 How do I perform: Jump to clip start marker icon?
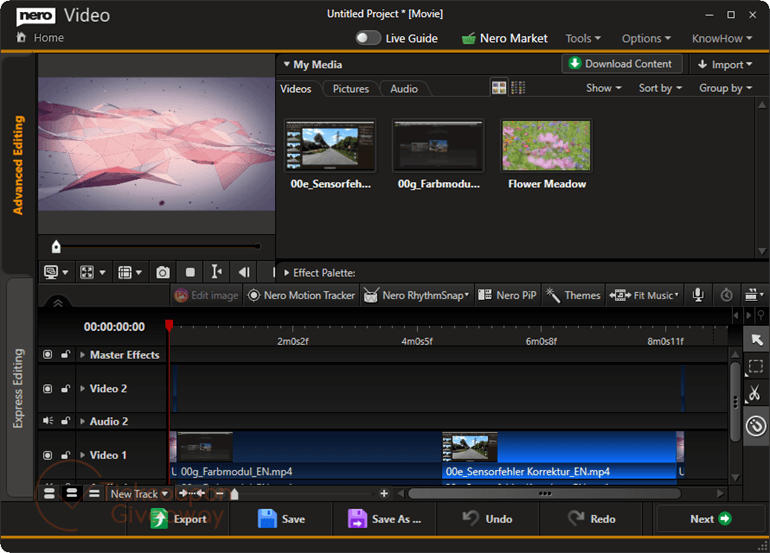216,272
